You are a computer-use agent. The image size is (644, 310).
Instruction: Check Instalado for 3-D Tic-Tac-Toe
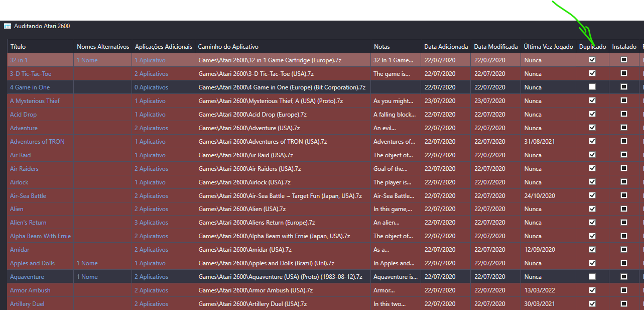coord(624,73)
